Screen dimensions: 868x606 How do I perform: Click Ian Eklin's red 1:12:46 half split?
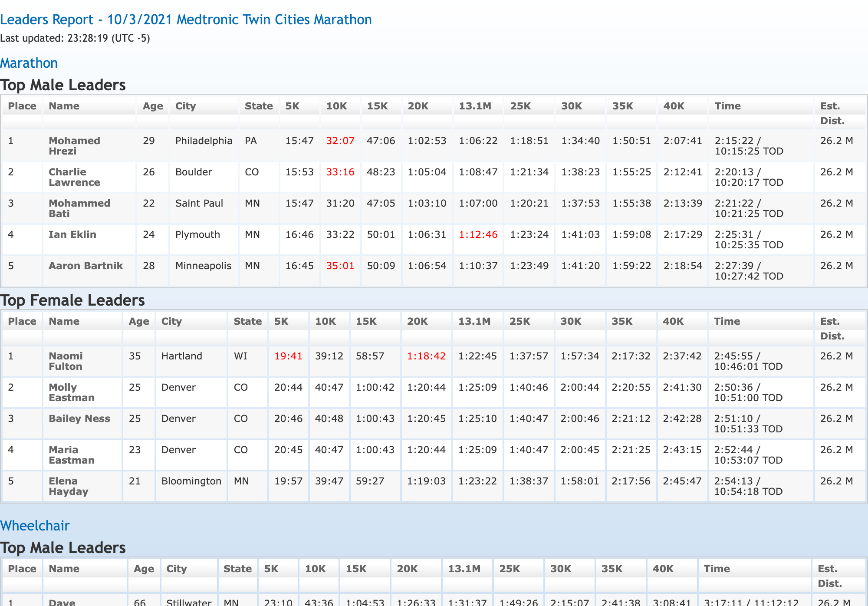click(x=478, y=234)
